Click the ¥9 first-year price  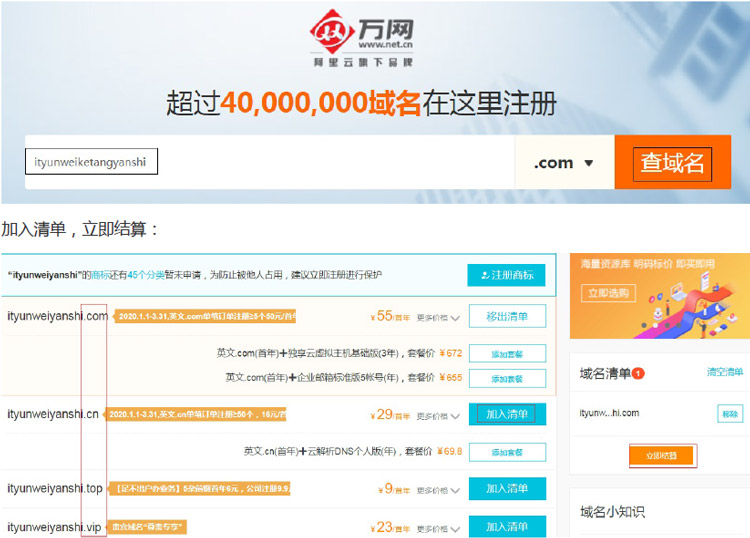pos(394,489)
